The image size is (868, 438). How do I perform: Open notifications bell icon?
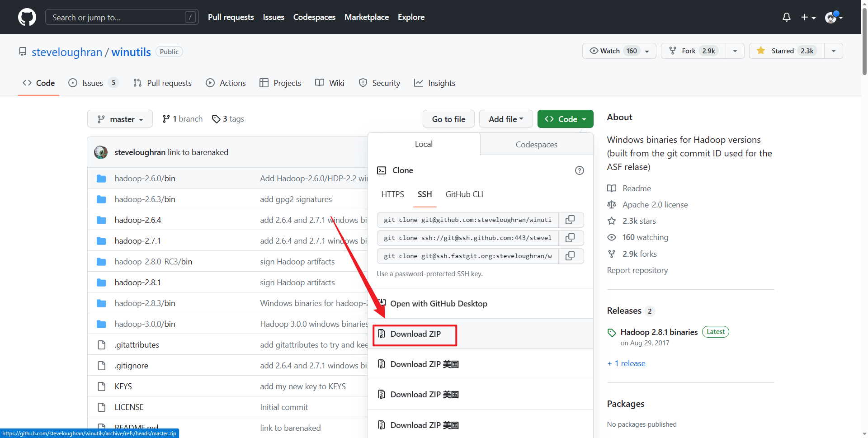click(787, 17)
